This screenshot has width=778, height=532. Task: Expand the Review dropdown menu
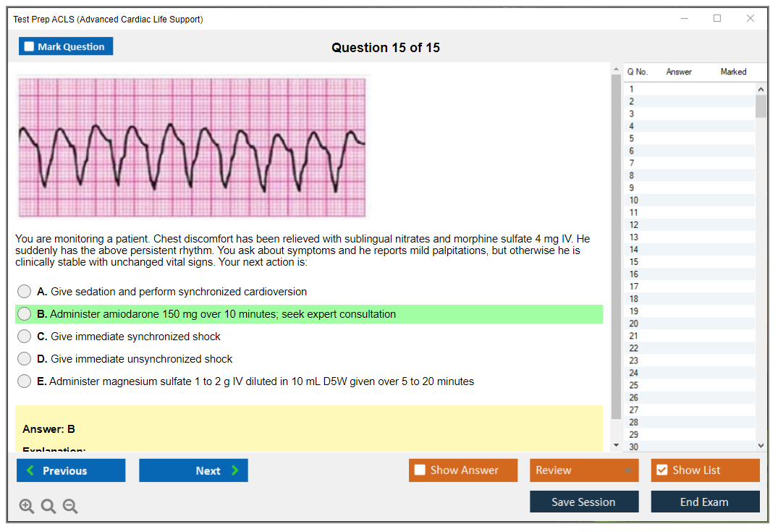click(583, 470)
